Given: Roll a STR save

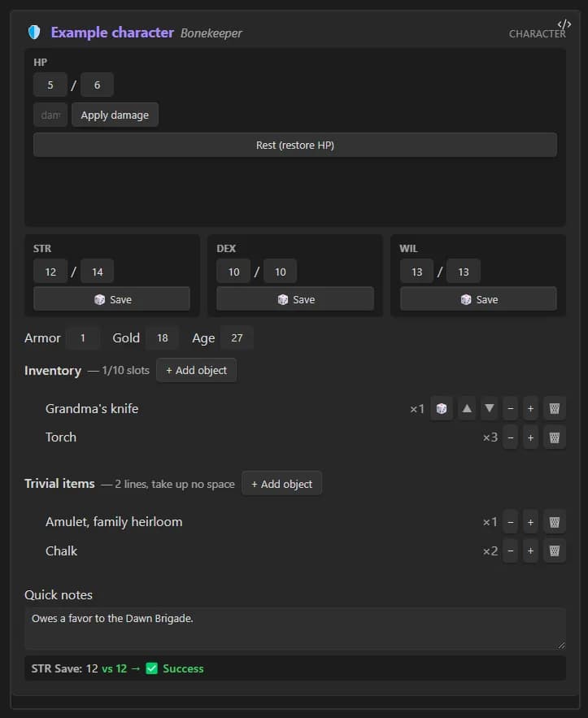Looking at the screenshot, I should 111,299.
